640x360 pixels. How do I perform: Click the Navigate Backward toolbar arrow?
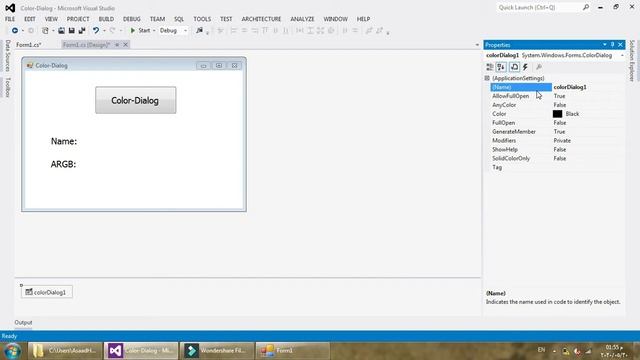point(15,31)
